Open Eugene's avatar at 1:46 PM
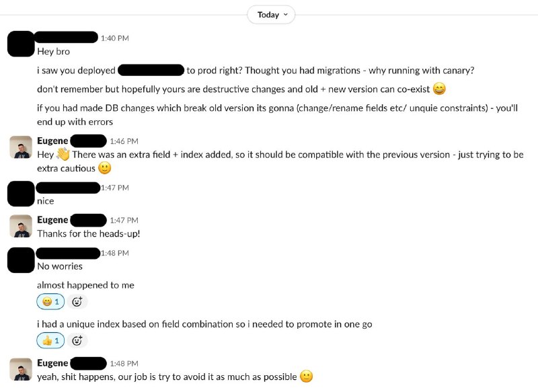This screenshot has height=392, width=538. [x=21, y=147]
